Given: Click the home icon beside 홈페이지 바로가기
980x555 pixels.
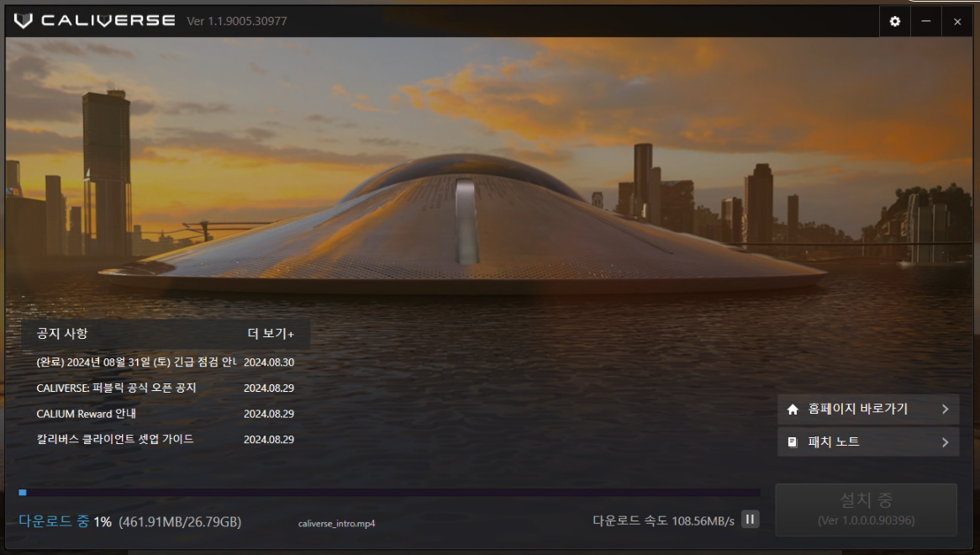Looking at the screenshot, I should tap(793, 410).
